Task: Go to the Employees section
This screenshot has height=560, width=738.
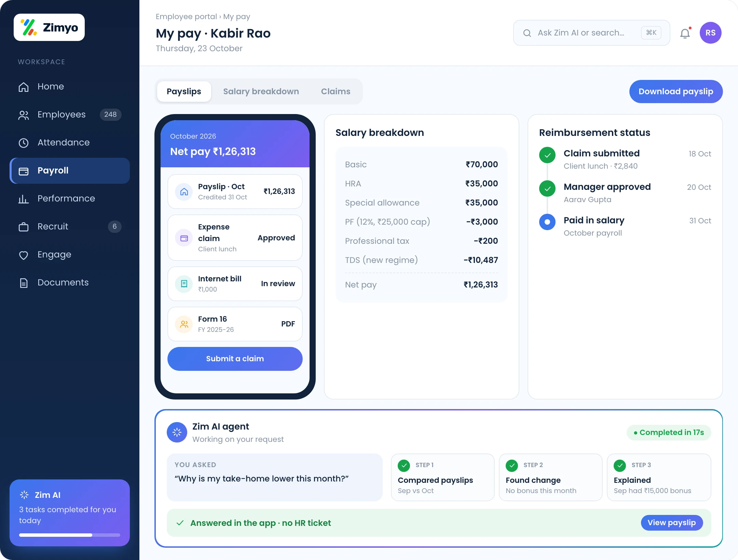Action: [70, 114]
